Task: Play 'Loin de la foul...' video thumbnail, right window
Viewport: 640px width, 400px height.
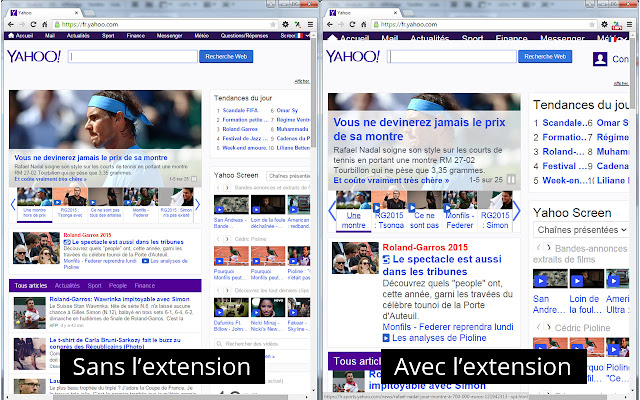Action: [x=587, y=279]
